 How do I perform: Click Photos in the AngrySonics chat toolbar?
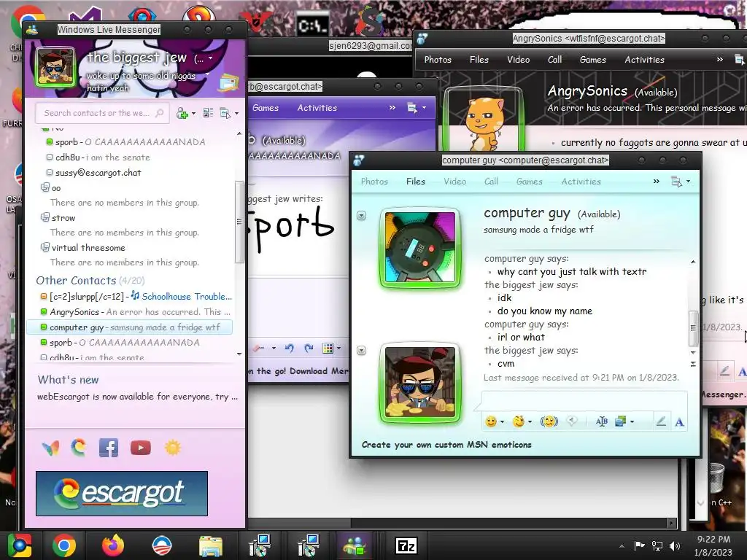coord(438,60)
